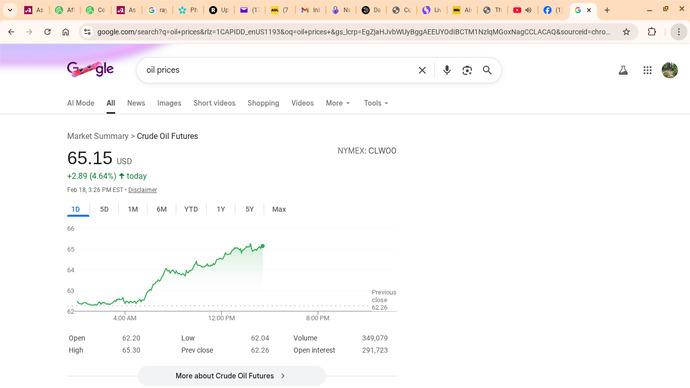Select the News results tab
The width and height of the screenshot is (690, 388).
136,103
